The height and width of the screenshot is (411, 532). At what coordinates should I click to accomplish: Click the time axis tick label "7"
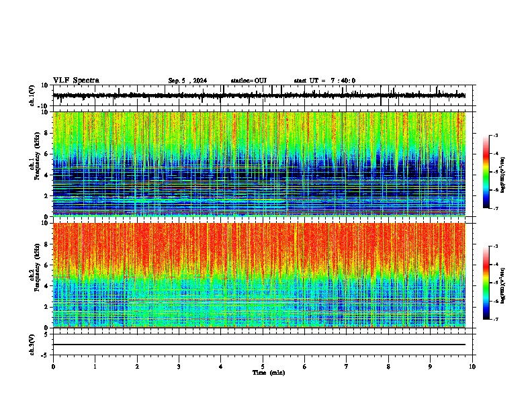pyautogui.click(x=347, y=367)
